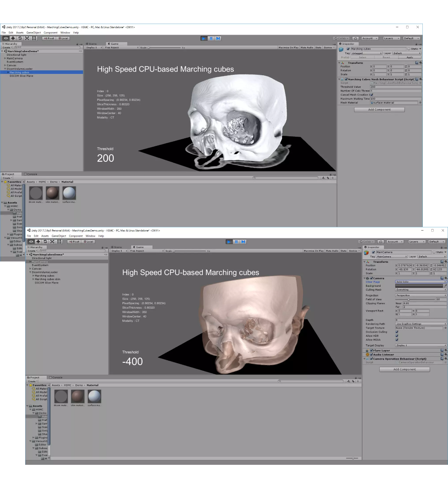Pick Background color with the eyedropper icon

click(x=445, y=286)
